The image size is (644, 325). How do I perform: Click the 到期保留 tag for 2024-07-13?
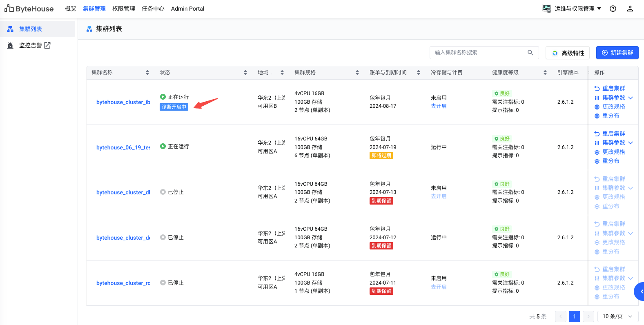pyautogui.click(x=381, y=201)
